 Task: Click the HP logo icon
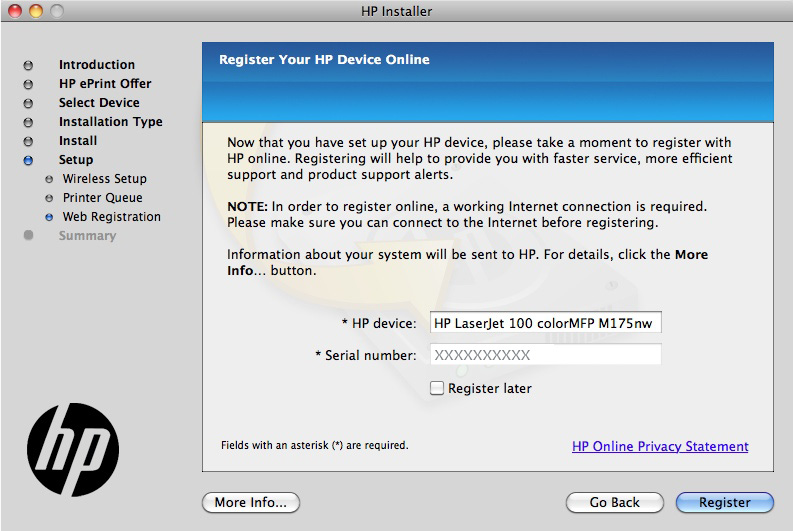73,449
